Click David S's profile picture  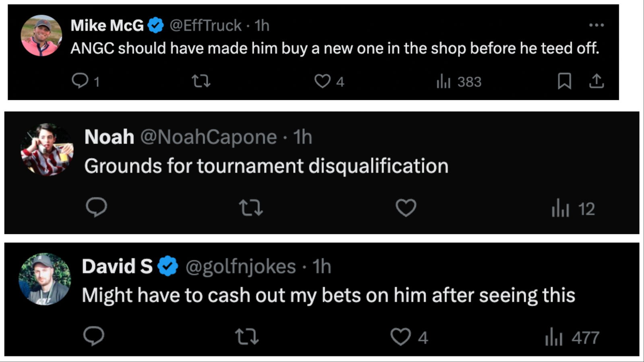point(45,279)
